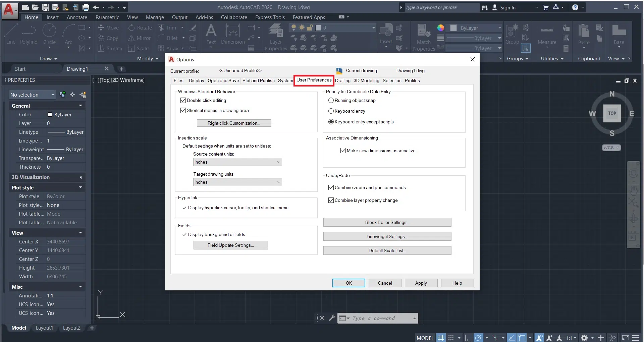Expand the No selection dropdown
Screen dimensions: 644x342
(33, 95)
